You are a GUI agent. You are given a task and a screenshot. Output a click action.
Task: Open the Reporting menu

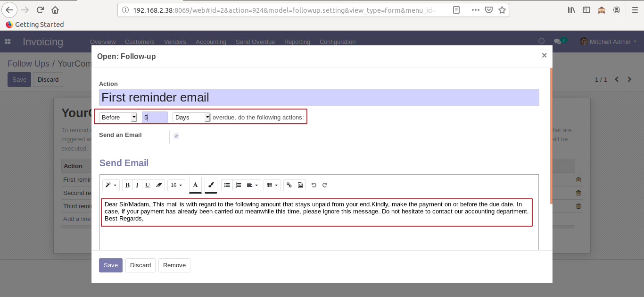tap(297, 42)
